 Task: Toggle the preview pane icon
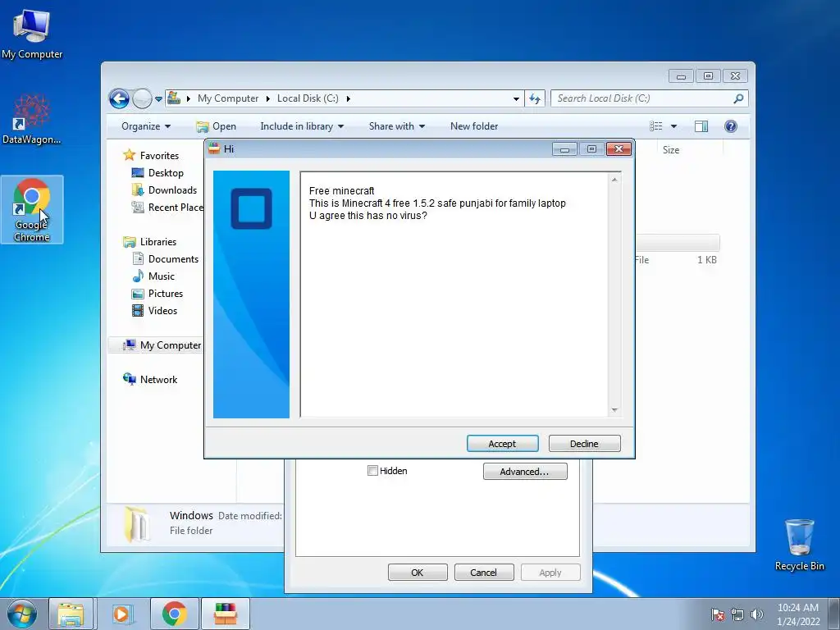coord(701,126)
